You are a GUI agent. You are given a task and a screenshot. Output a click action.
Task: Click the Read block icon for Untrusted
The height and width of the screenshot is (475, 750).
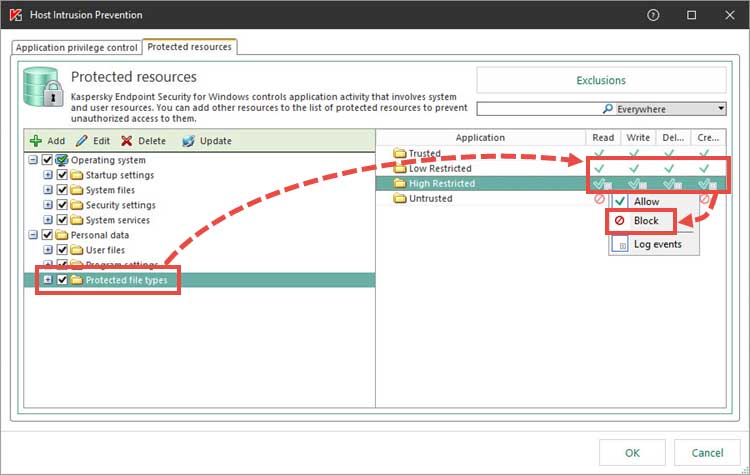(x=599, y=199)
